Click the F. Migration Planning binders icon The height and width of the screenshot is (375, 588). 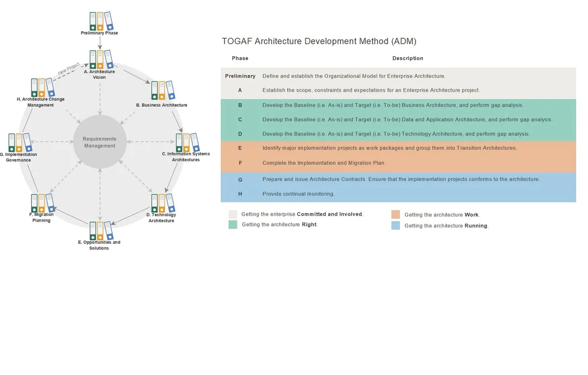click(43, 203)
